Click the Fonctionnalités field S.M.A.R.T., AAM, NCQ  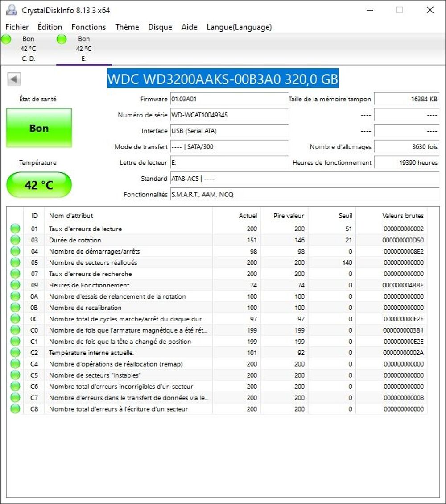click(305, 195)
